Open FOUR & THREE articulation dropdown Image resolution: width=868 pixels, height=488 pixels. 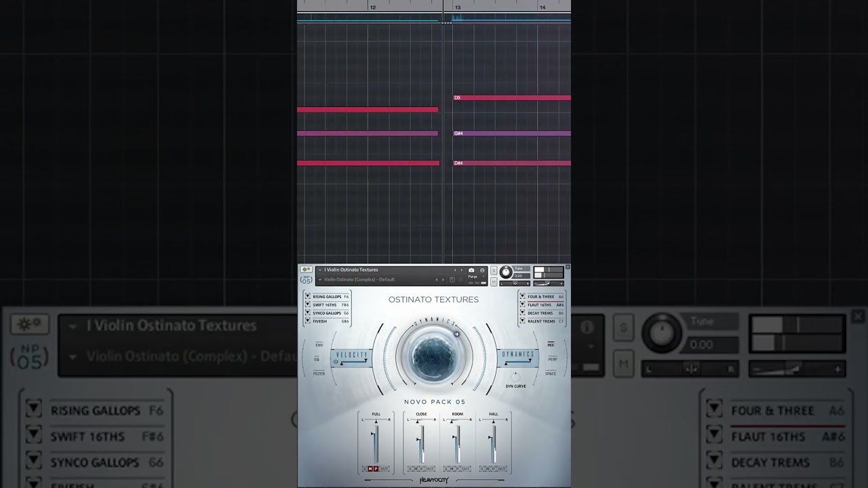(x=522, y=296)
